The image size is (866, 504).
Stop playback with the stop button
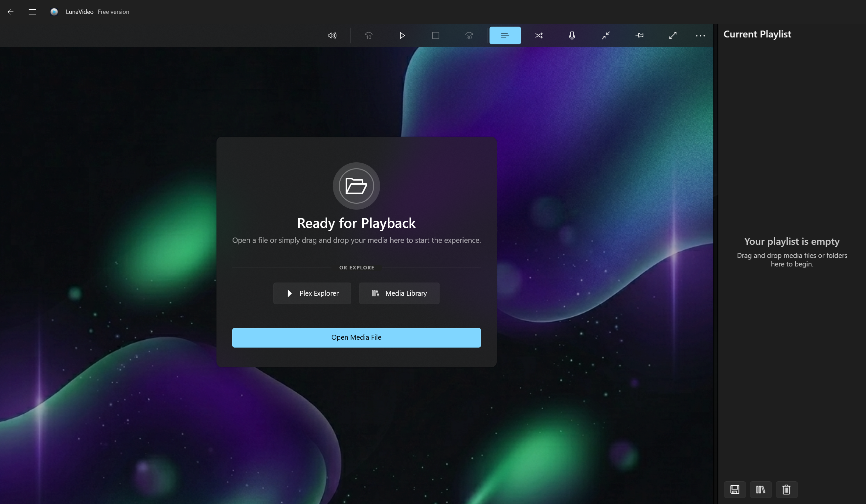pyautogui.click(x=435, y=35)
